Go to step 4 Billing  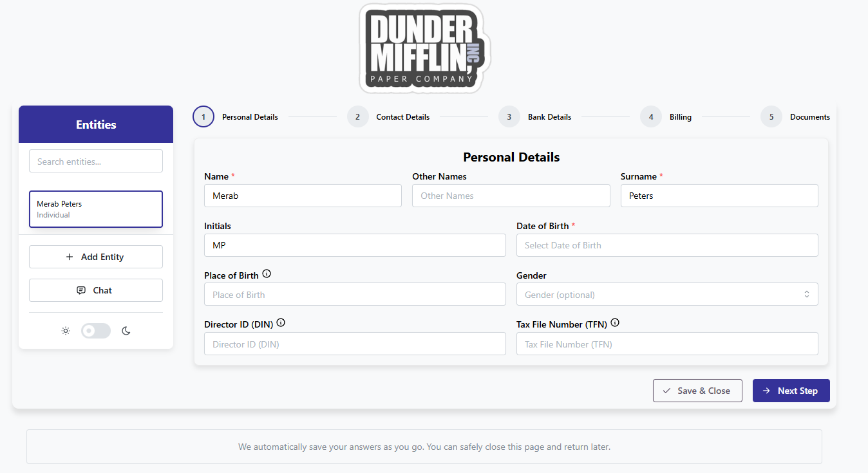(666, 117)
